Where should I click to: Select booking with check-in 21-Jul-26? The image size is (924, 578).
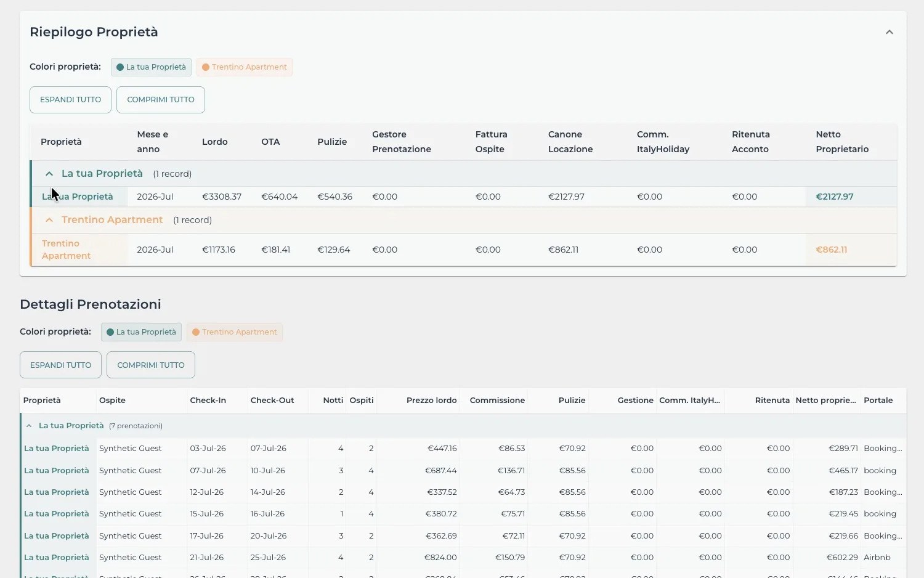(207, 558)
